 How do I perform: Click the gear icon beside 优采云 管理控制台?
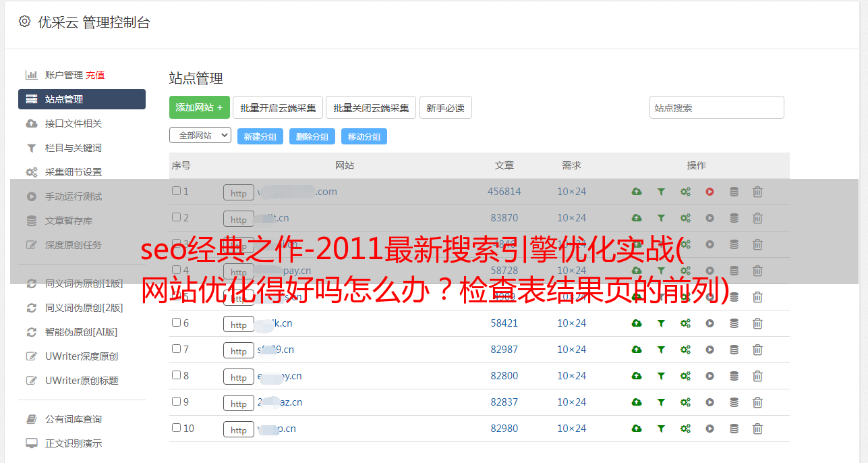24,22
